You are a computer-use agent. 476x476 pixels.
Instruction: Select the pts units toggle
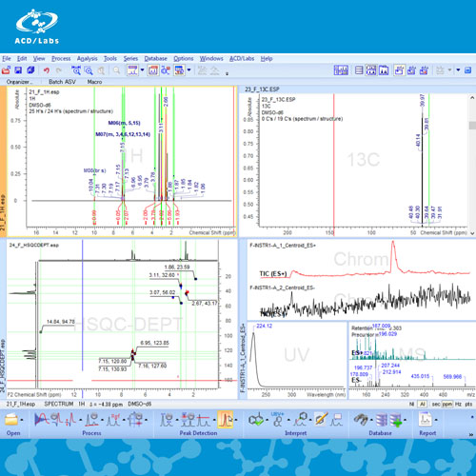[x=468, y=404]
